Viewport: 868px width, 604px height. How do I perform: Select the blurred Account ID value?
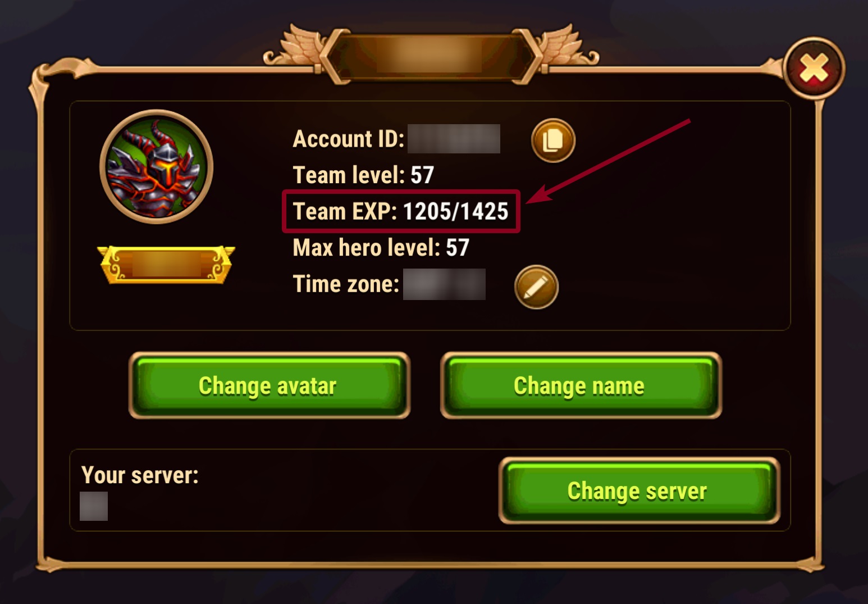click(454, 139)
